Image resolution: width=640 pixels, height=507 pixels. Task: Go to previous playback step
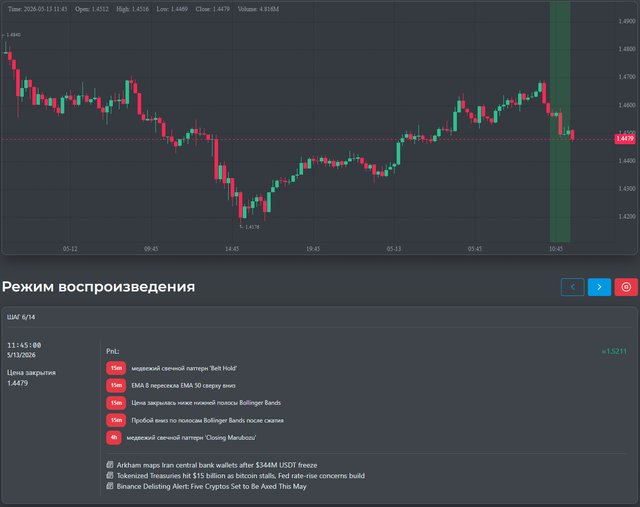point(572,287)
